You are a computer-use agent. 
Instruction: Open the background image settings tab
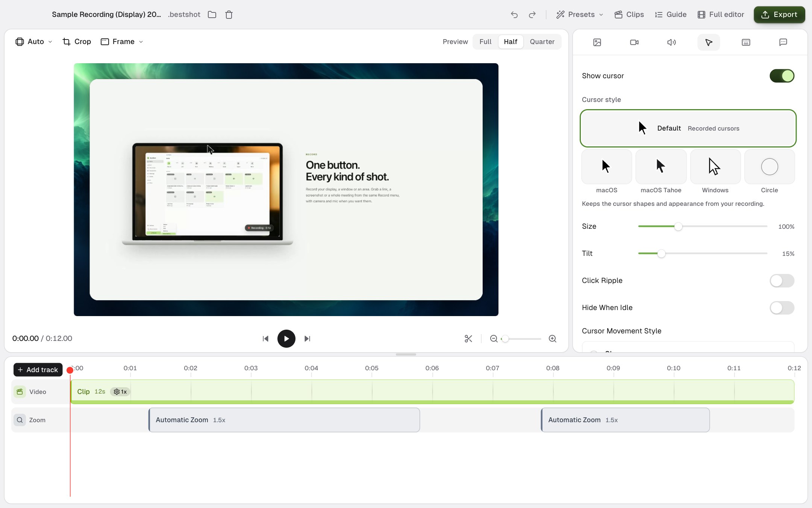tap(597, 42)
